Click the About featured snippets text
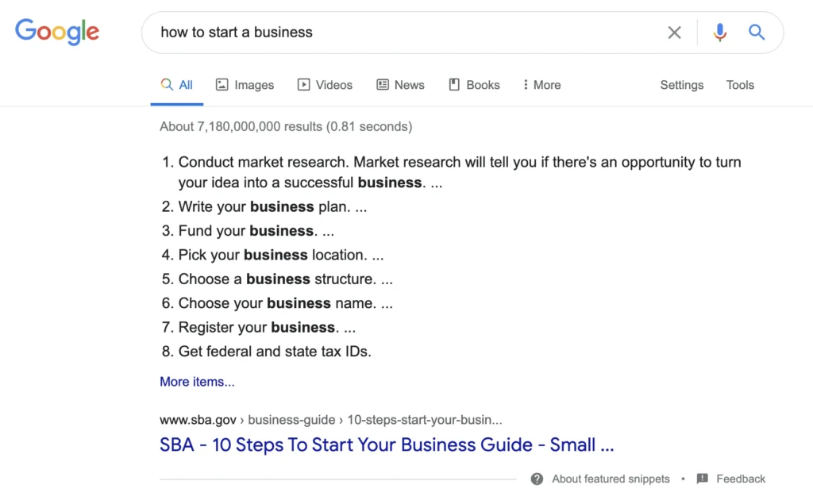The image size is (813, 504). point(611,479)
